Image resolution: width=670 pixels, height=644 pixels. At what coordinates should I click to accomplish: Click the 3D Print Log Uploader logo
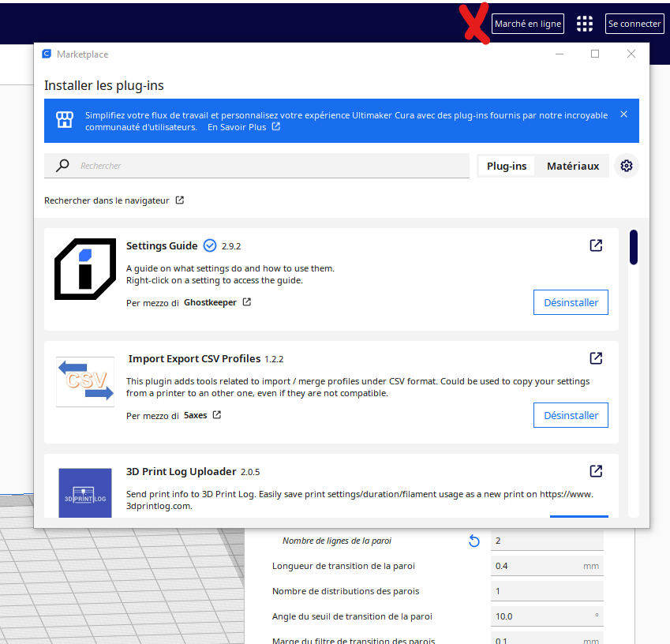click(x=85, y=492)
